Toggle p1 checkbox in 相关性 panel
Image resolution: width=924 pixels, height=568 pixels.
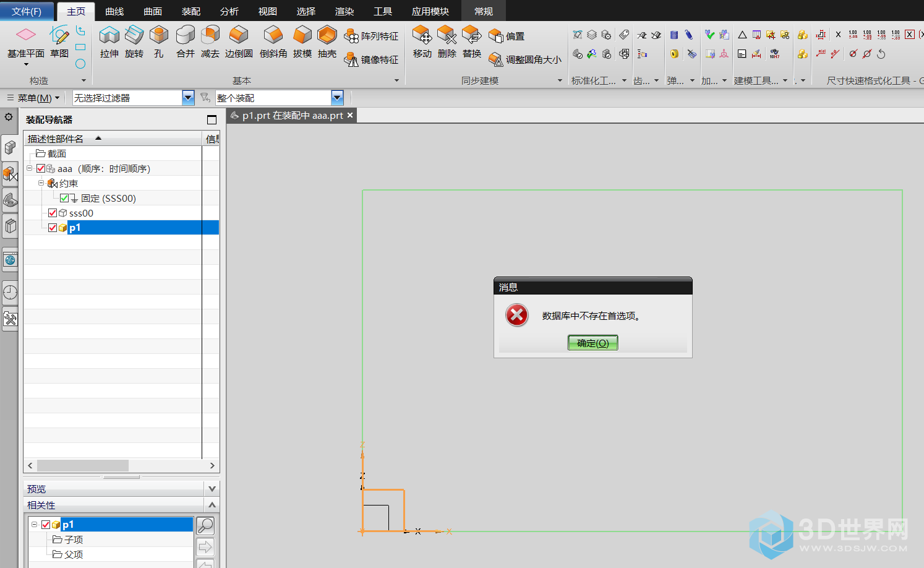(46, 525)
